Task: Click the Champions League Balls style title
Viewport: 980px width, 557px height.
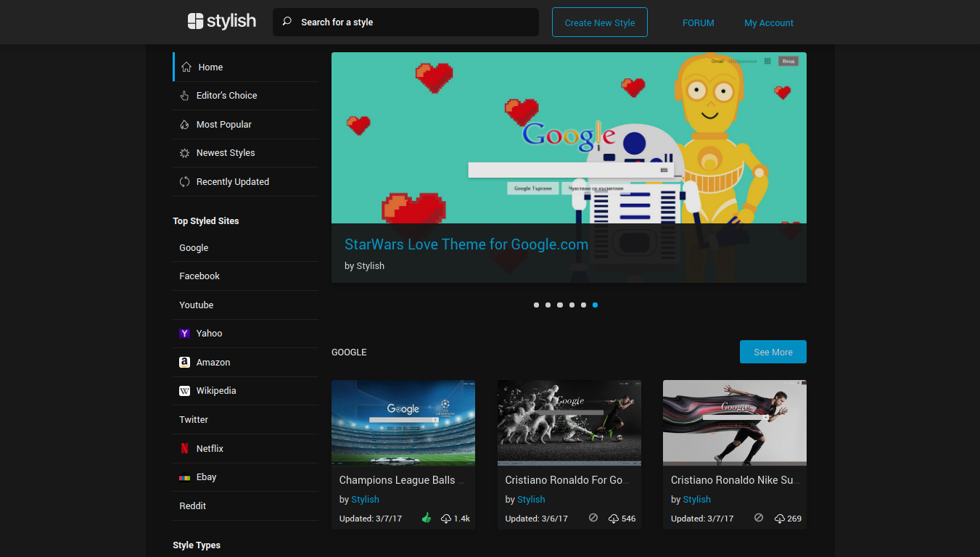Action: [x=402, y=480]
